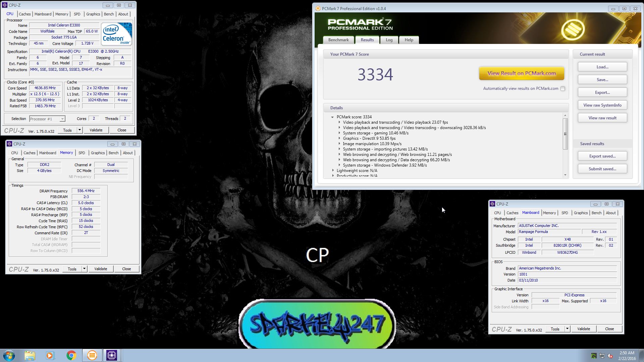This screenshot has width=644, height=362.
Task: Open Google Chrome from the taskbar
Action: click(71, 355)
